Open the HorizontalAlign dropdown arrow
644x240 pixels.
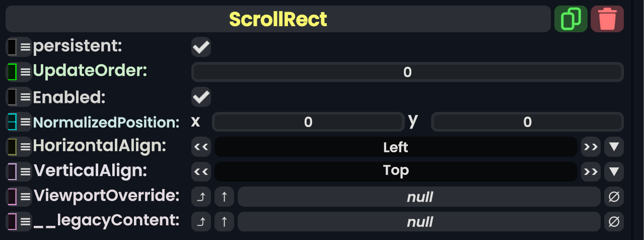pyautogui.click(x=614, y=147)
